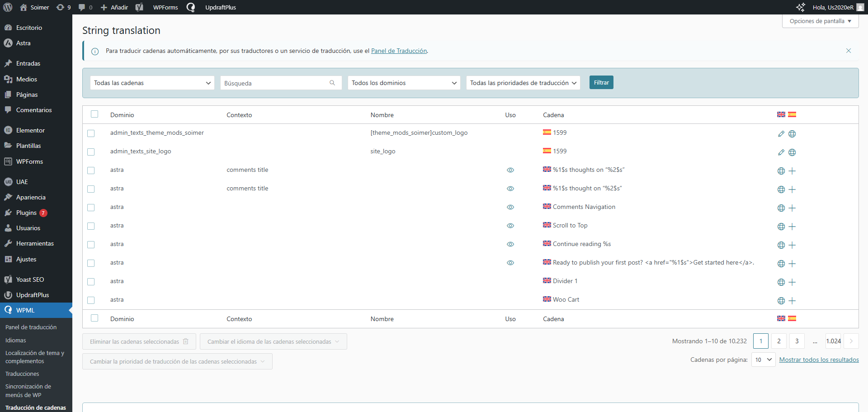This screenshot has width=868, height=412.
Task: Click the WordPress logo in admin bar
Action: coord(8,7)
